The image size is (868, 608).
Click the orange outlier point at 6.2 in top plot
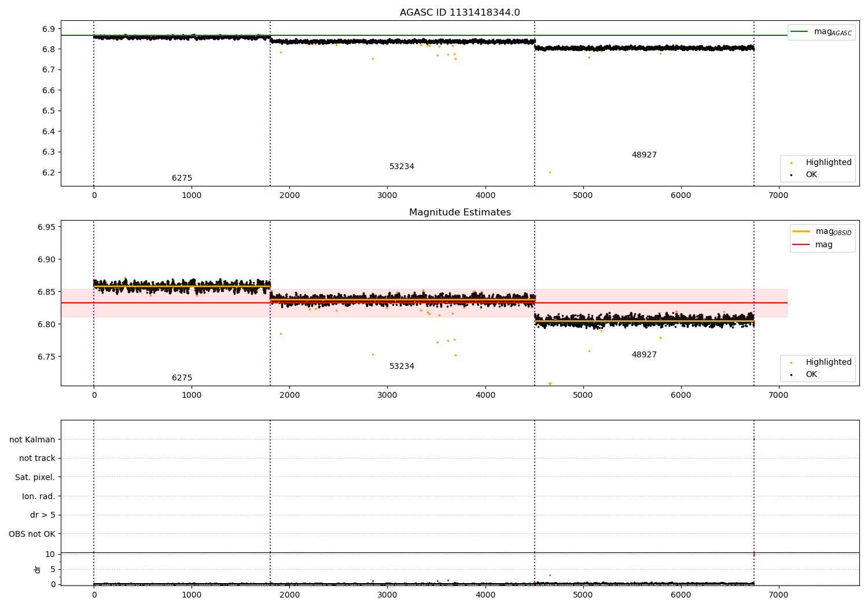(x=550, y=172)
